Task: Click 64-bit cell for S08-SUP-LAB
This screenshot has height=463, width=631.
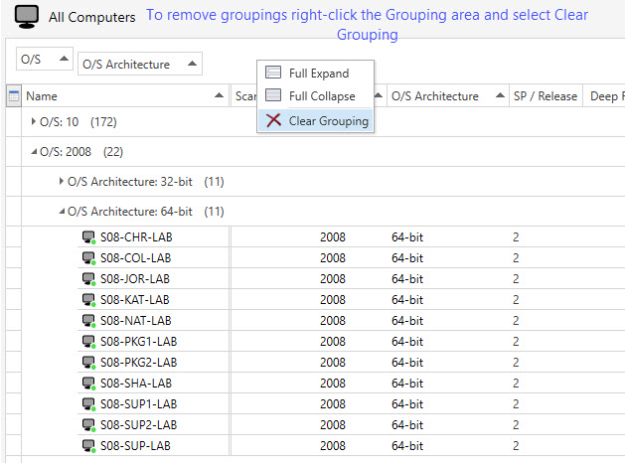Action: coord(407,446)
